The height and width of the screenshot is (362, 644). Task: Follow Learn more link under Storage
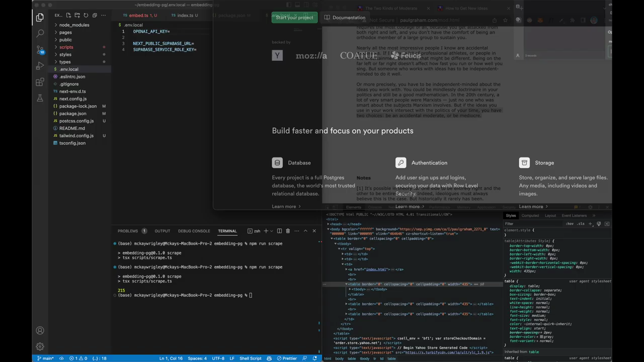pos(533,206)
